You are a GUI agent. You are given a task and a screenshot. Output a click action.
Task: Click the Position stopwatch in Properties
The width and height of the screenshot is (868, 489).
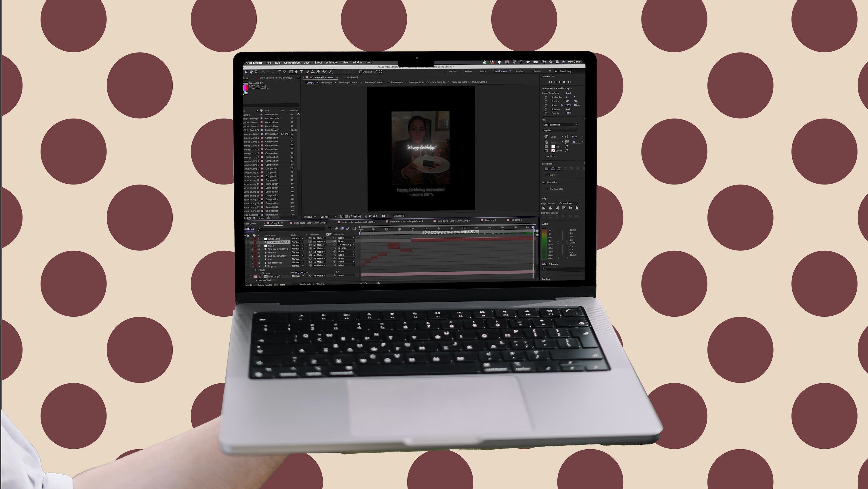tap(546, 101)
